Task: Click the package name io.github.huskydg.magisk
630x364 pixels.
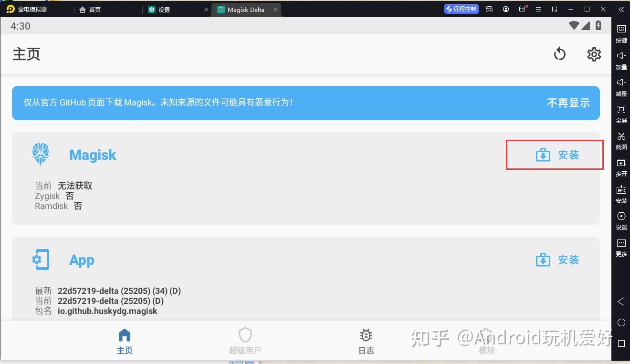Action: point(107,311)
